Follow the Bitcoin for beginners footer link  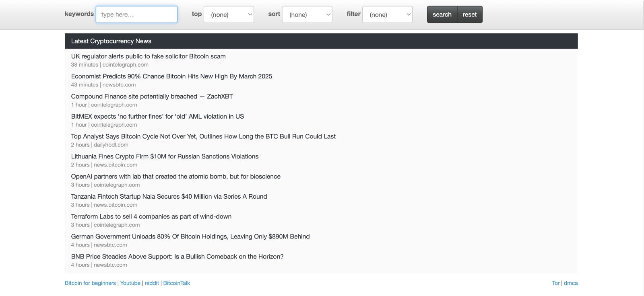click(90, 283)
